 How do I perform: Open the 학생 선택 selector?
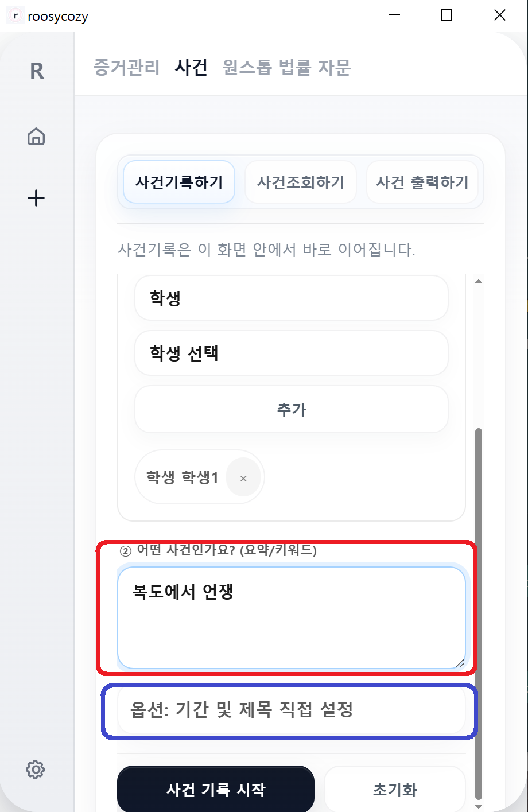click(x=291, y=353)
